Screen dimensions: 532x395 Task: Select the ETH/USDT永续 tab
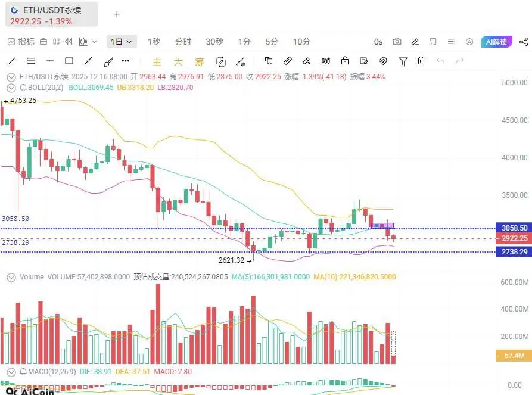coord(52,15)
